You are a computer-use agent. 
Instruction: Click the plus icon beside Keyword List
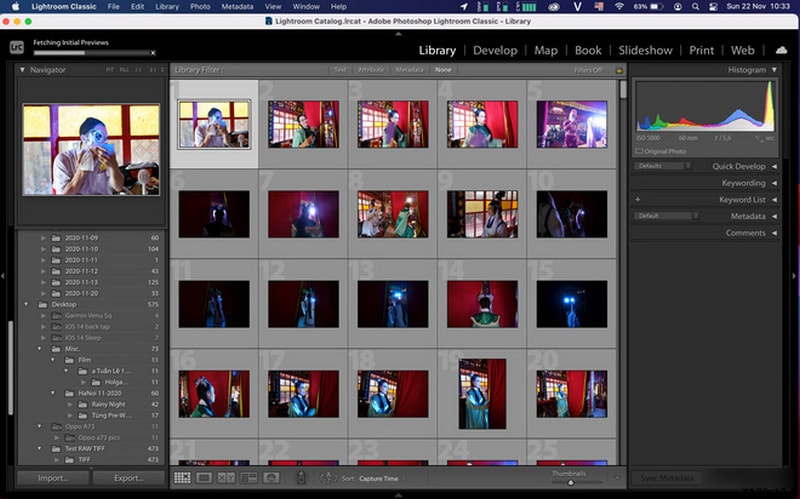(638, 200)
